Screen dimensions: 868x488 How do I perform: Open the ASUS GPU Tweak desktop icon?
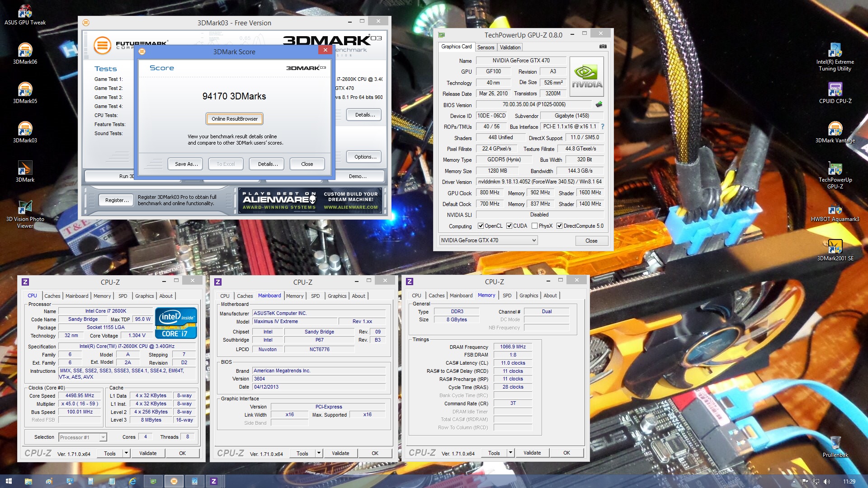(25, 14)
